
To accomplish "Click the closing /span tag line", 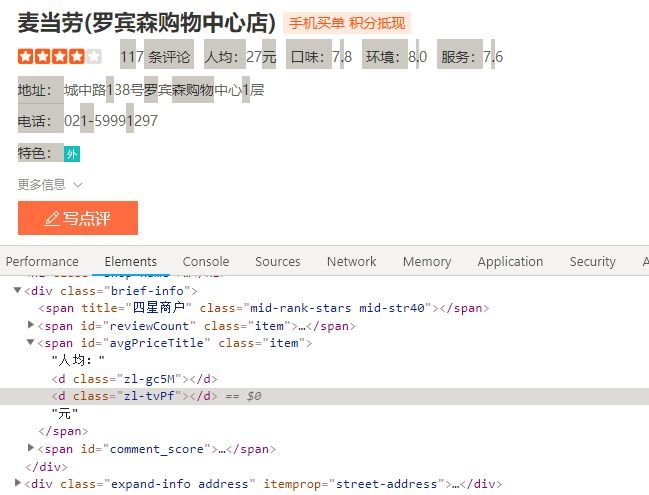I will [63, 431].
